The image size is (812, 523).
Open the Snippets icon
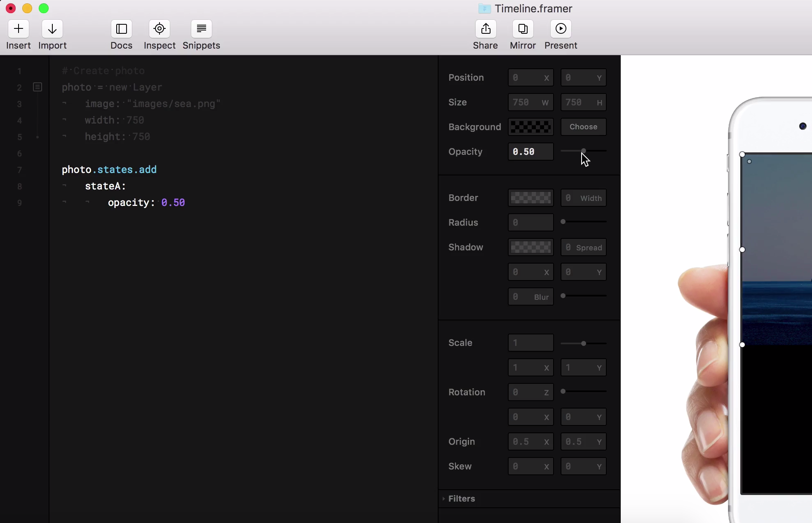(x=202, y=29)
